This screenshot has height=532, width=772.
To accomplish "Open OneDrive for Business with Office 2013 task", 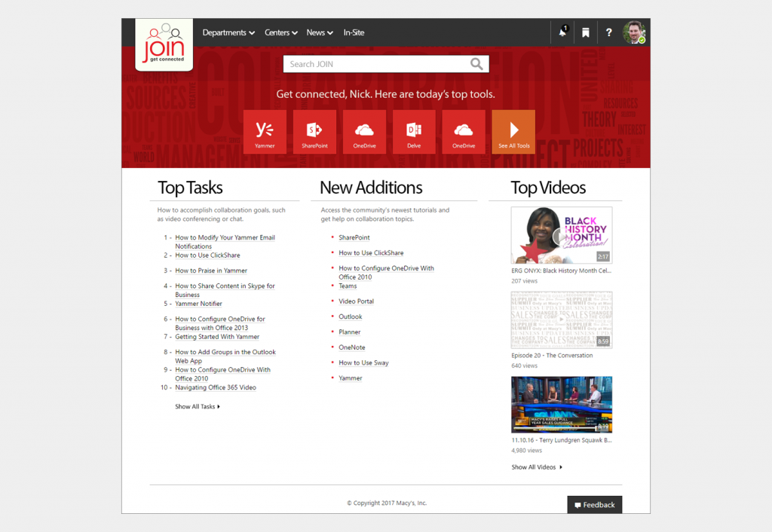I will point(220,323).
